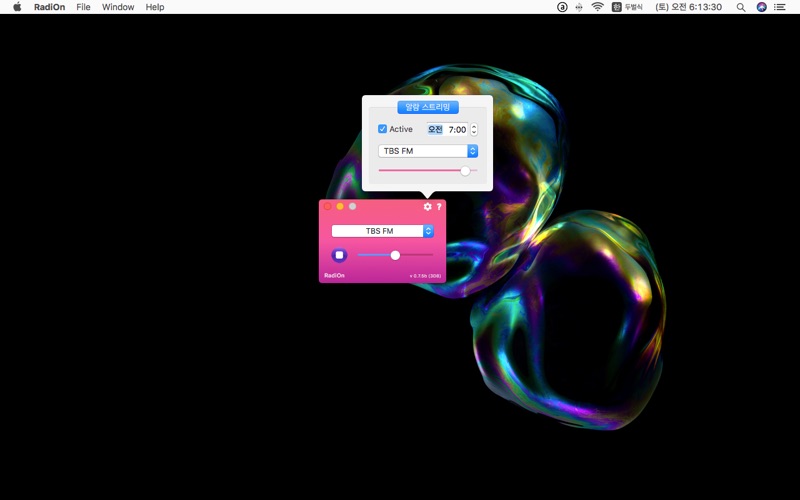Image resolution: width=800 pixels, height=500 pixels.
Task: Click the circled a menu bar icon
Action: [x=562, y=7]
